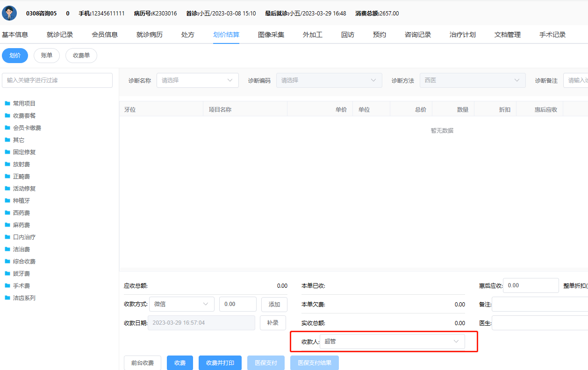Open the 收款人 超管 dropdown
This screenshot has height=370, width=588.
(x=392, y=342)
